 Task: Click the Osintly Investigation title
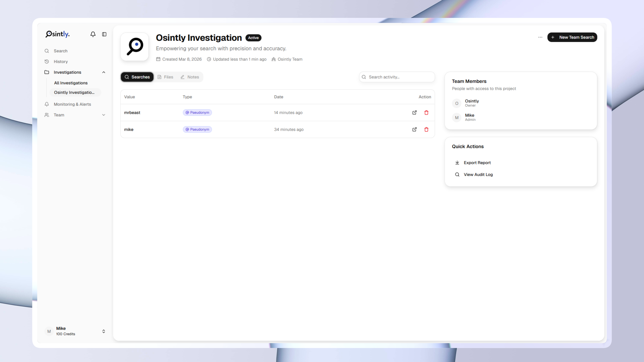(x=199, y=38)
